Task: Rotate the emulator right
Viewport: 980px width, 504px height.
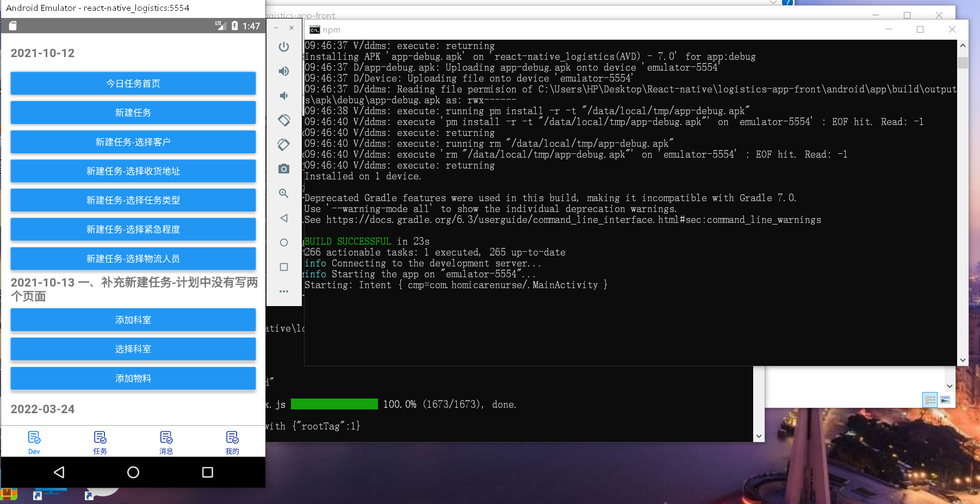Action: [283, 144]
